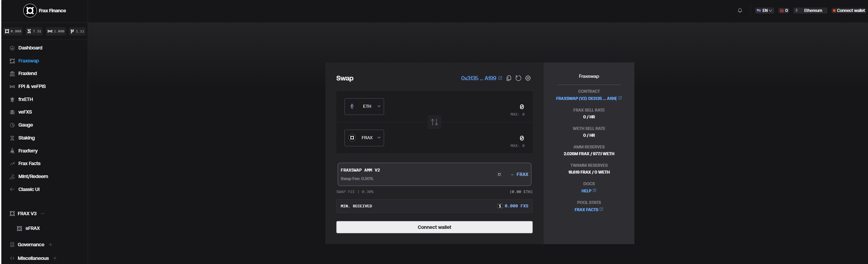Open FRAX FACTS pool stats link
Viewport: 868px width, 264px height.
pos(586,209)
